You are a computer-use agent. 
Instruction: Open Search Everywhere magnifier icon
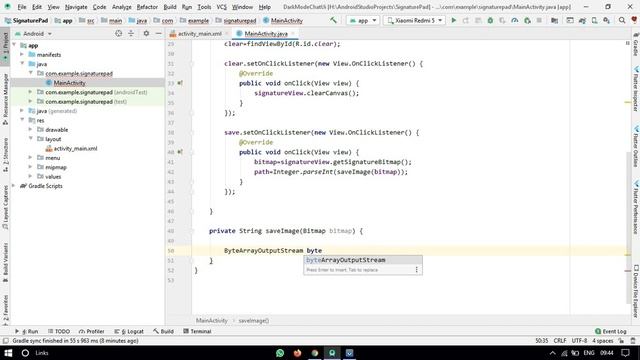tap(622, 20)
